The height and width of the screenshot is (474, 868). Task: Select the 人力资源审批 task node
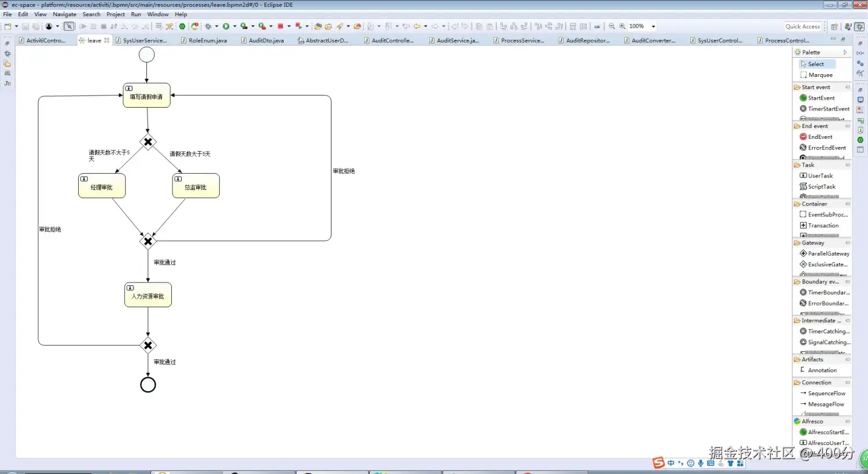[x=148, y=295]
